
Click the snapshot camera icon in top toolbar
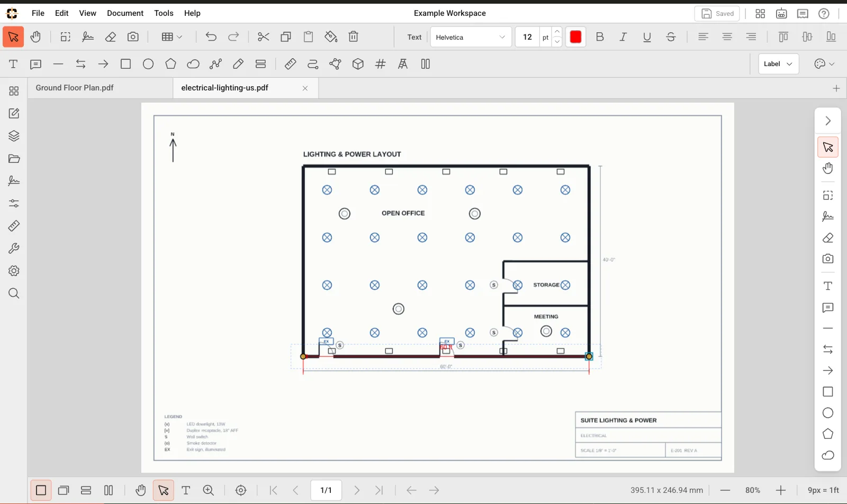coord(133,37)
